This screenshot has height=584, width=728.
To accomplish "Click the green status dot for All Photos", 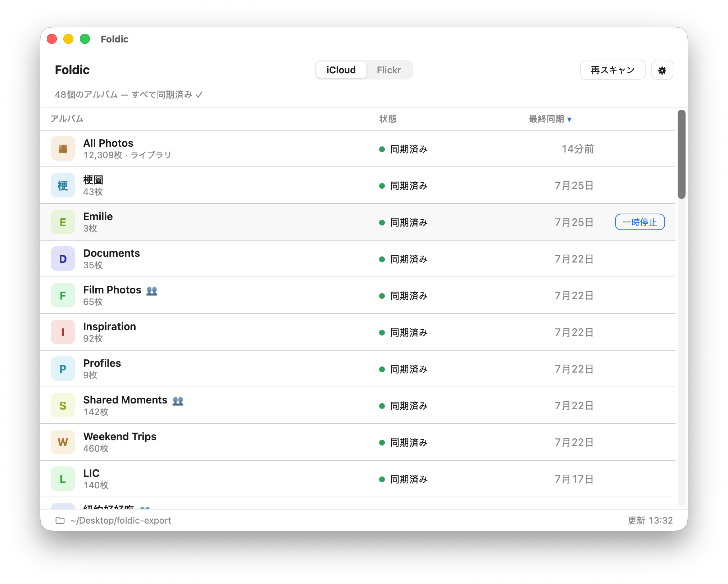I will point(382,149).
